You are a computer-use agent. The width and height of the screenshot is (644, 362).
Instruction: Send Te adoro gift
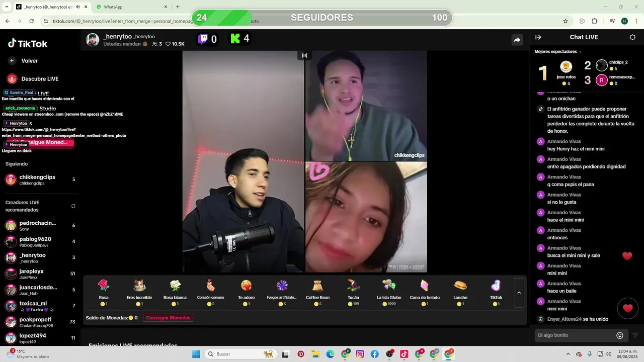[x=246, y=292]
